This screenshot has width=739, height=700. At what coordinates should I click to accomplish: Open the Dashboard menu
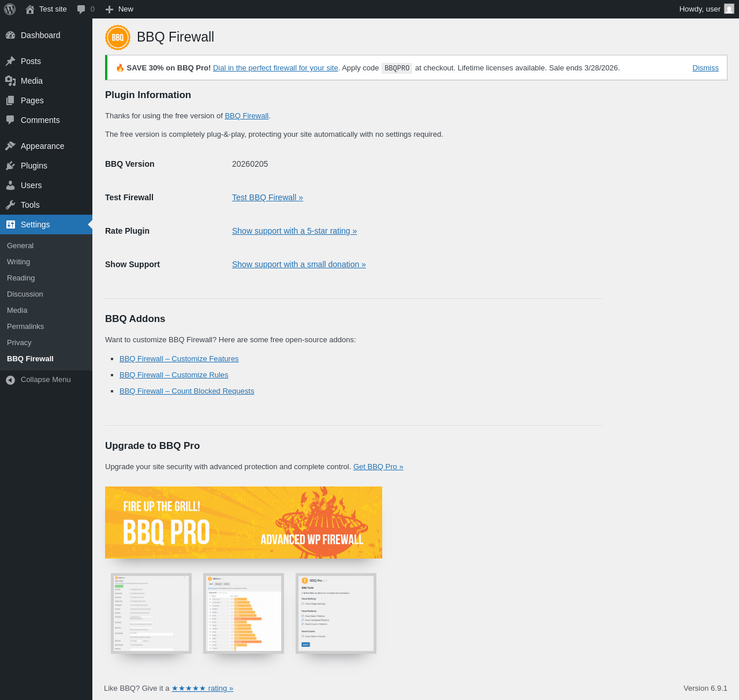click(x=46, y=35)
